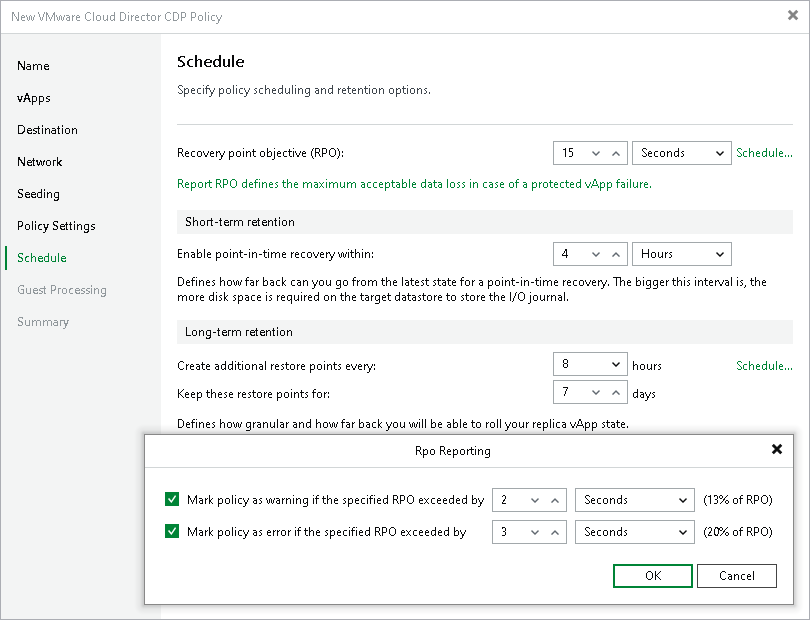Go to the Policy Settings step
The image size is (810, 620).
point(56,226)
